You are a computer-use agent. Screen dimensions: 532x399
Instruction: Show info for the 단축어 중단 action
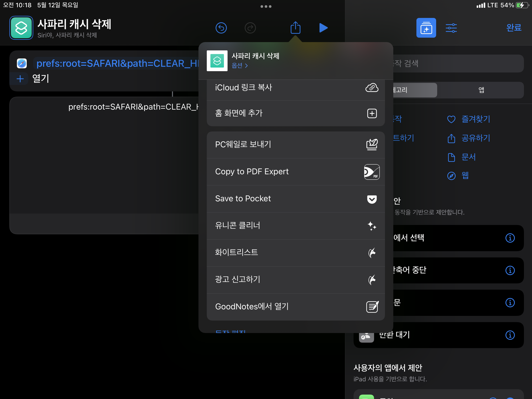510,270
